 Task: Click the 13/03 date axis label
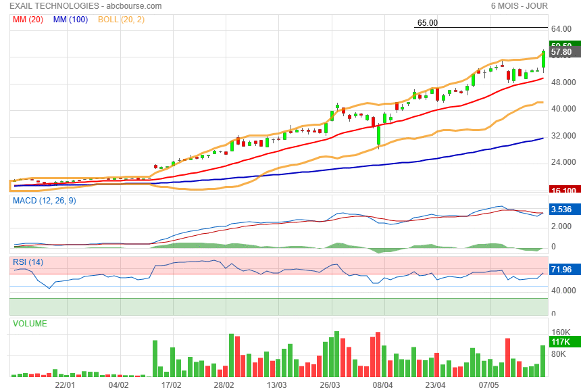(277, 385)
